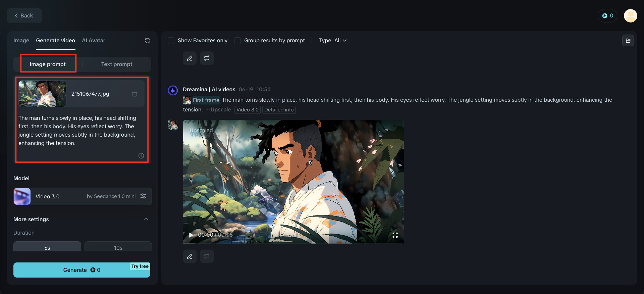This screenshot has width=644, height=294.
Task: Open the Video 3.0 model selector
Action: (x=83, y=196)
